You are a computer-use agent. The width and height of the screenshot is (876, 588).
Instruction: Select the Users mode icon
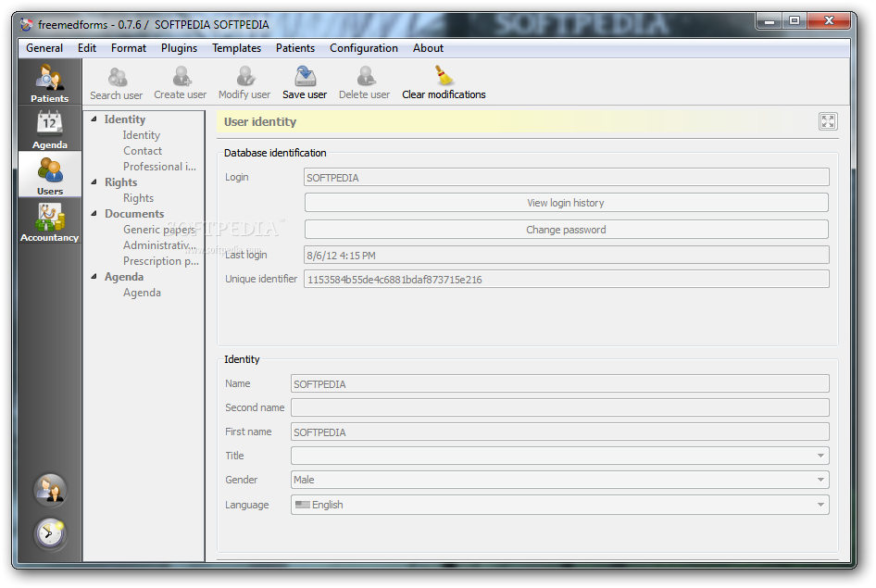coord(50,175)
